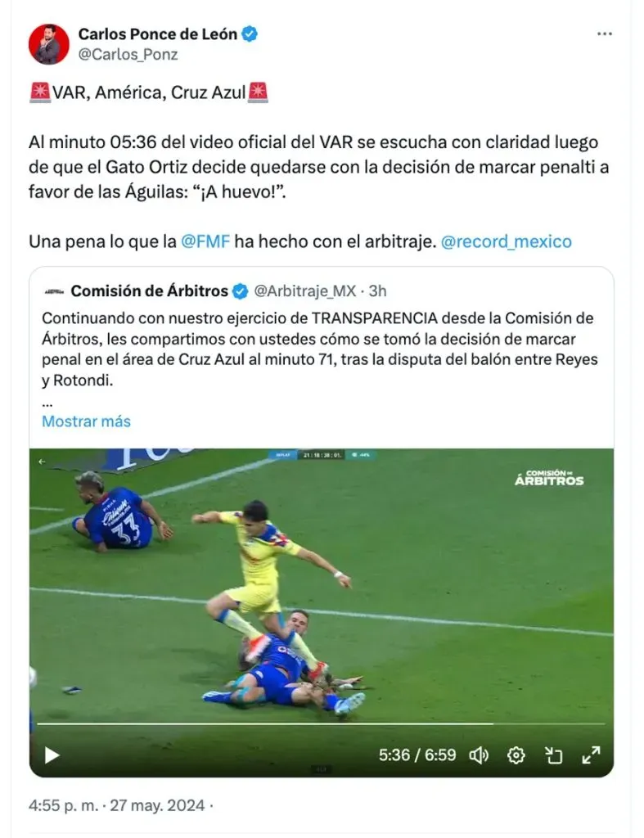Click the back arrow on the video

click(x=43, y=462)
